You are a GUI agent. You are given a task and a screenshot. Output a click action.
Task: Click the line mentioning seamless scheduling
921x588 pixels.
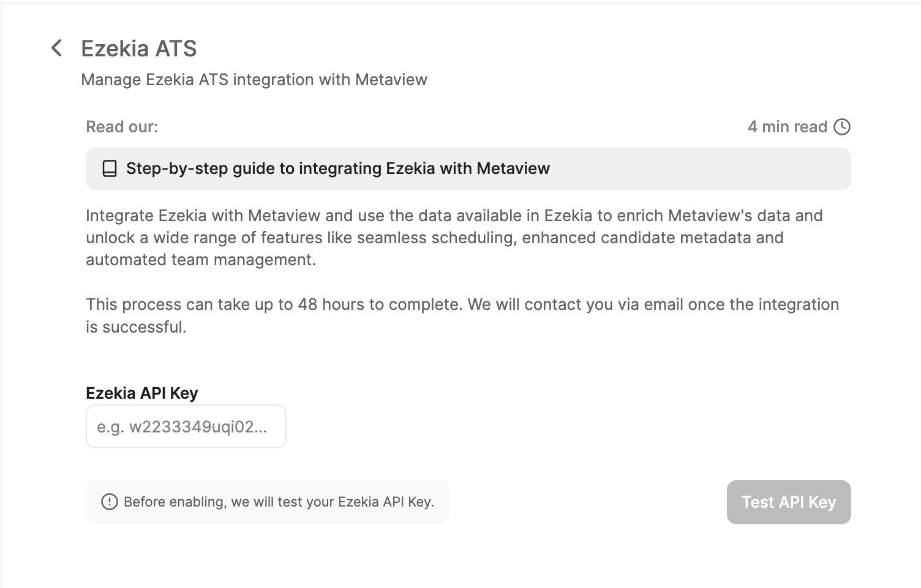[x=434, y=238]
